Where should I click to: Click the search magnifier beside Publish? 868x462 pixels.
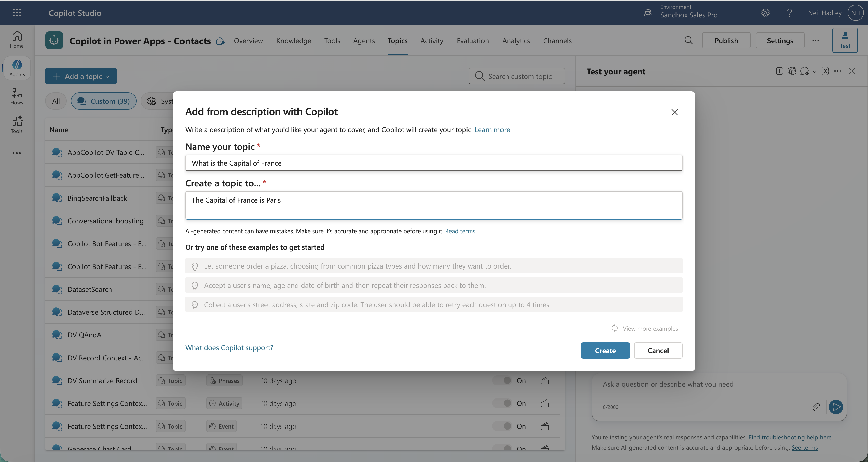(688, 40)
